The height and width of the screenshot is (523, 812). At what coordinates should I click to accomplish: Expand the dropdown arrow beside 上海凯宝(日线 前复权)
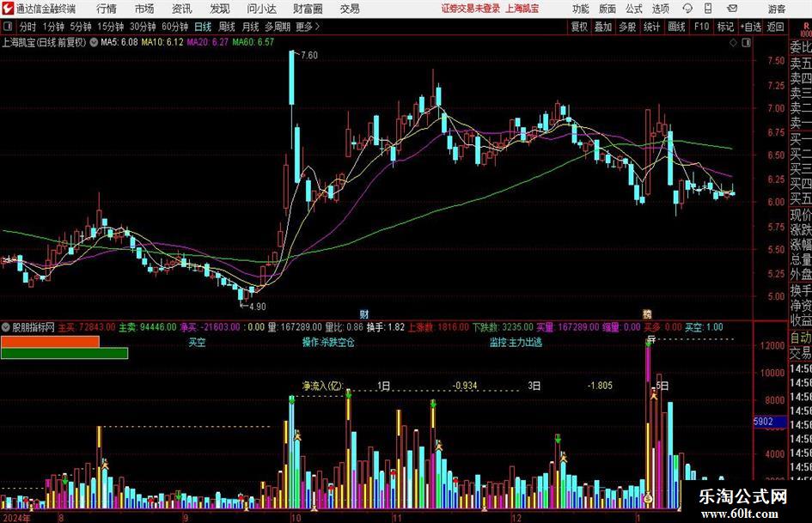[x=94, y=42]
